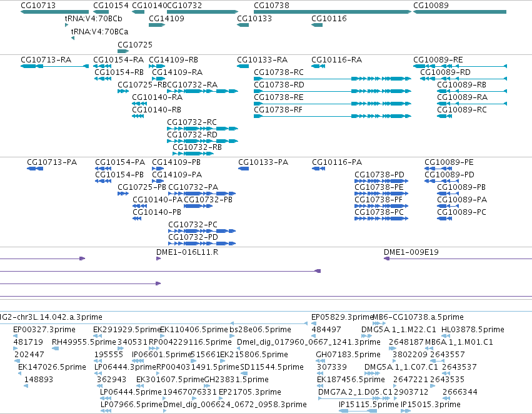Image resolution: width=532 pixels, height=414 pixels.
Task: Click the IP15015.3prime EST label
Action: 431,405
